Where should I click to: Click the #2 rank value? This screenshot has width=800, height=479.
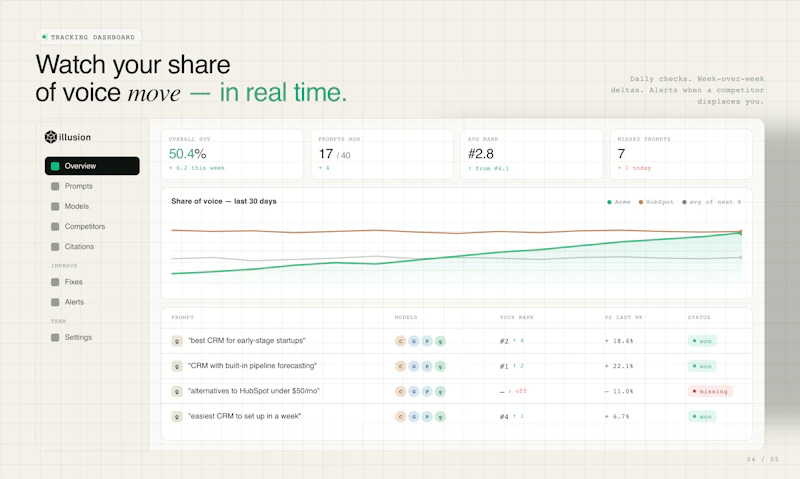click(x=504, y=341)
